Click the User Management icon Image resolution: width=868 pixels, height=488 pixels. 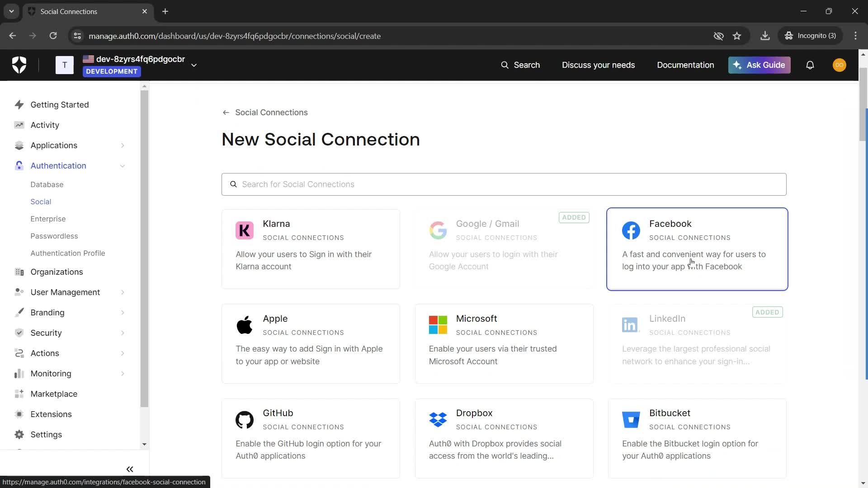click(19, 292)
